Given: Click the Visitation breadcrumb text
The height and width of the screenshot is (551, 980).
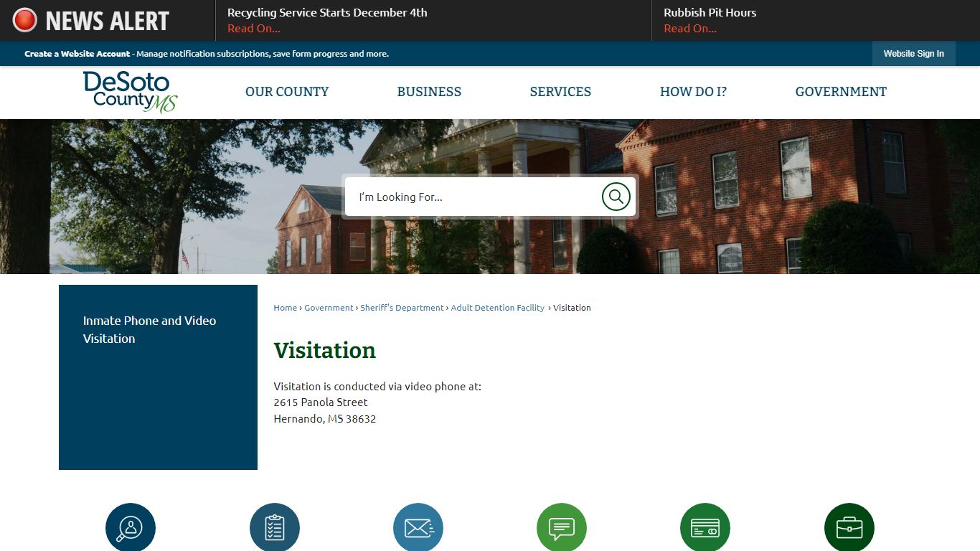Looking at the screenshot, I should (572, 308).
